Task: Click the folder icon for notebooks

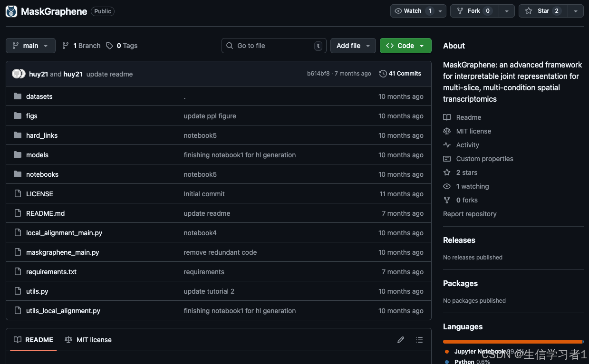Action: [x=18, y=174]
